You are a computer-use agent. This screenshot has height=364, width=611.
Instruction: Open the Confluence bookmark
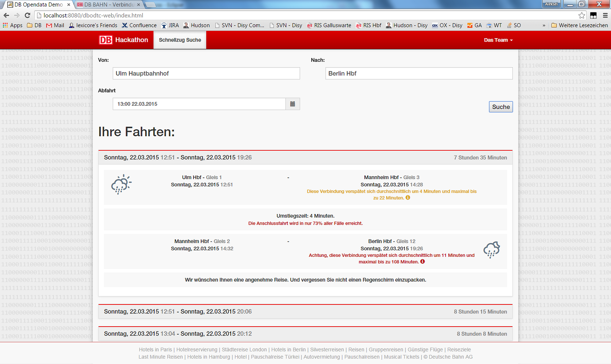click(139, 25)
